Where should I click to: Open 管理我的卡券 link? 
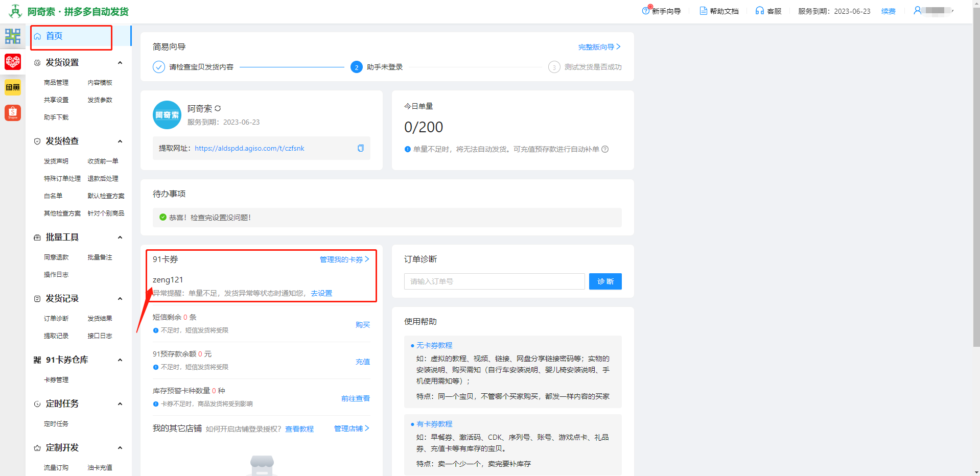click(344, 259)
